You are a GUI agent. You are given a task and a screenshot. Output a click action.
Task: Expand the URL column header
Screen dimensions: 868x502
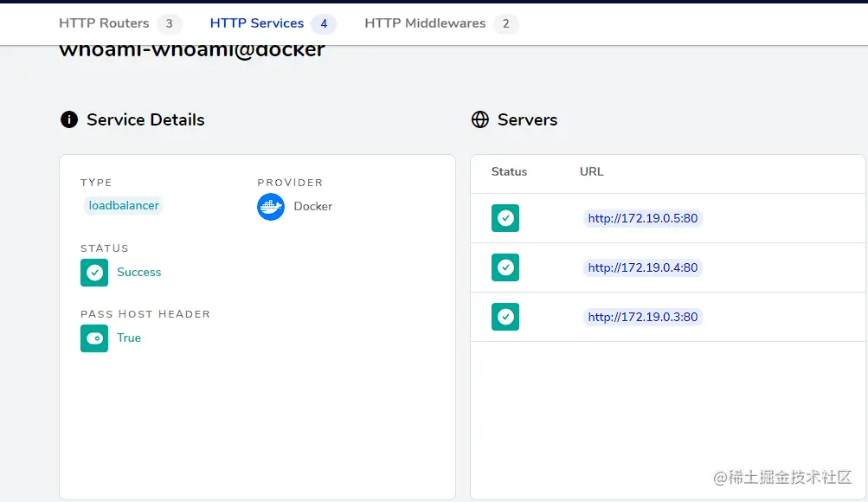pos(591,172)
